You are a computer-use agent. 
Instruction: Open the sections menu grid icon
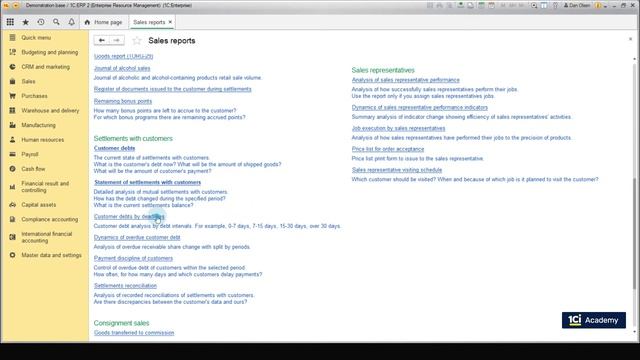tap(10, 22)
